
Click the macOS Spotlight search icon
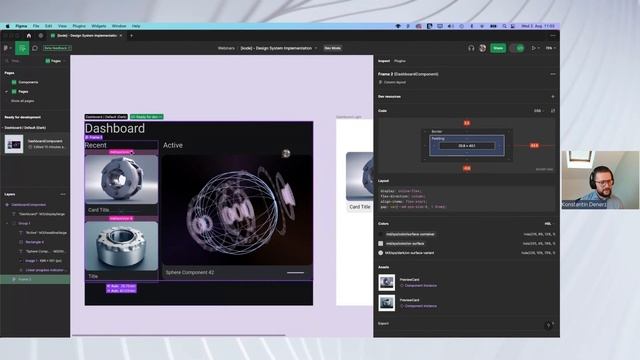pos(504,26)
